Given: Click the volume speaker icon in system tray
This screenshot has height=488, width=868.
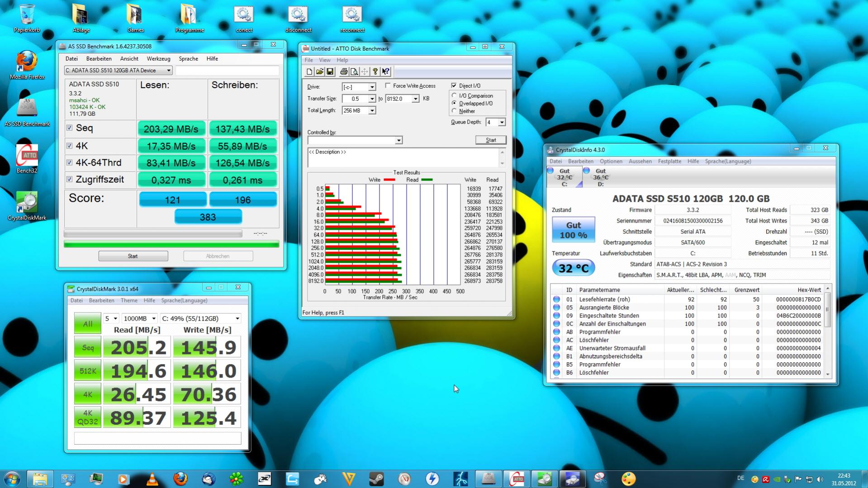Looking at the screenshot, I should click(820, 479).
